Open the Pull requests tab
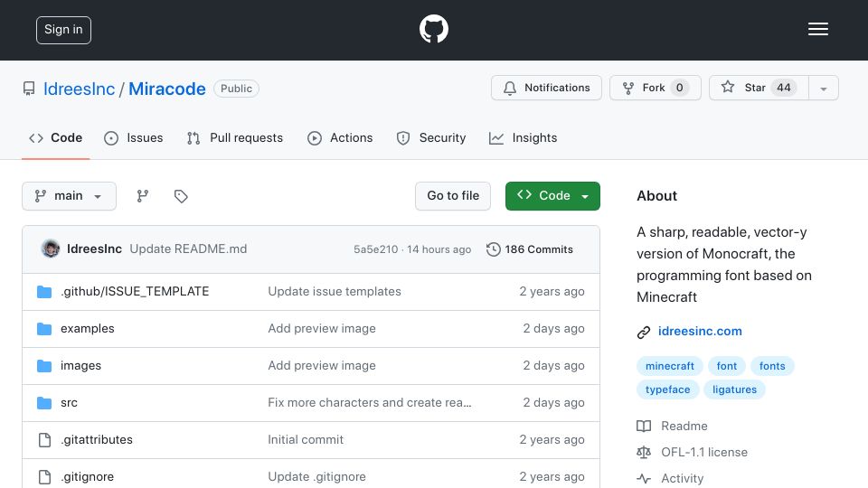 coord(235,137)
